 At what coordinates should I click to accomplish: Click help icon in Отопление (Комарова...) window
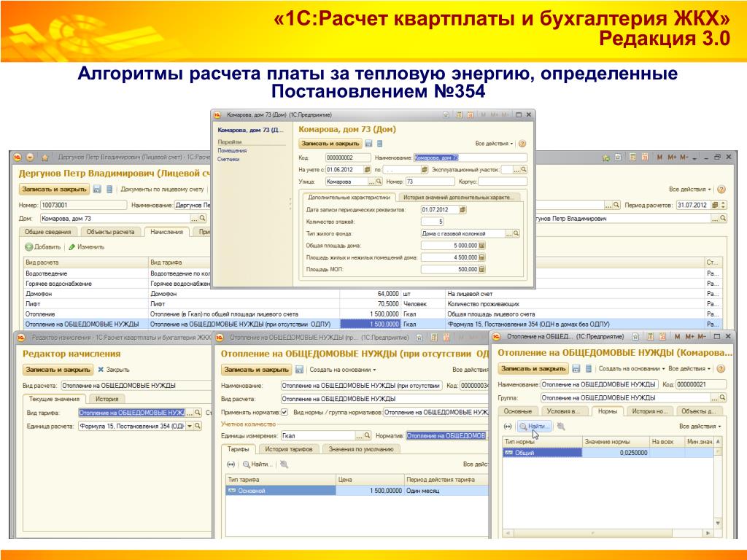point(721,368)
